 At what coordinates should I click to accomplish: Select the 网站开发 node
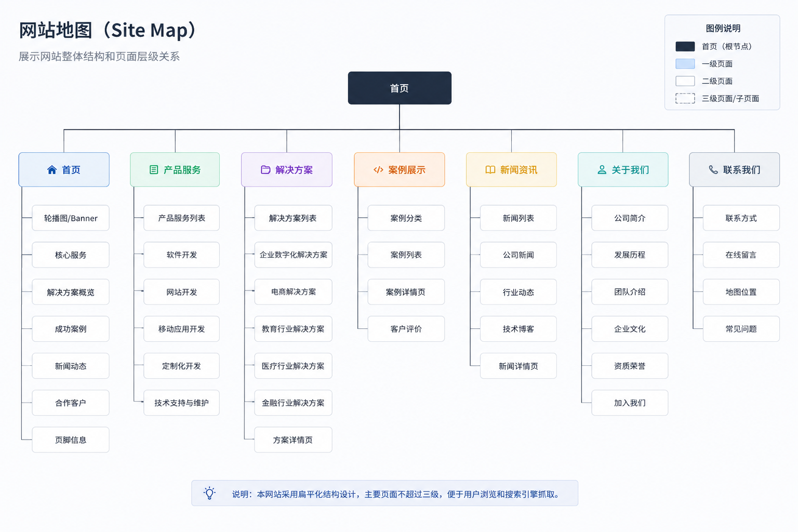tap(182, 292)
